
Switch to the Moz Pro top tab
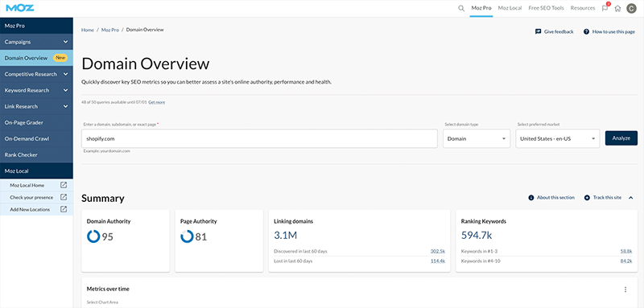481,8
